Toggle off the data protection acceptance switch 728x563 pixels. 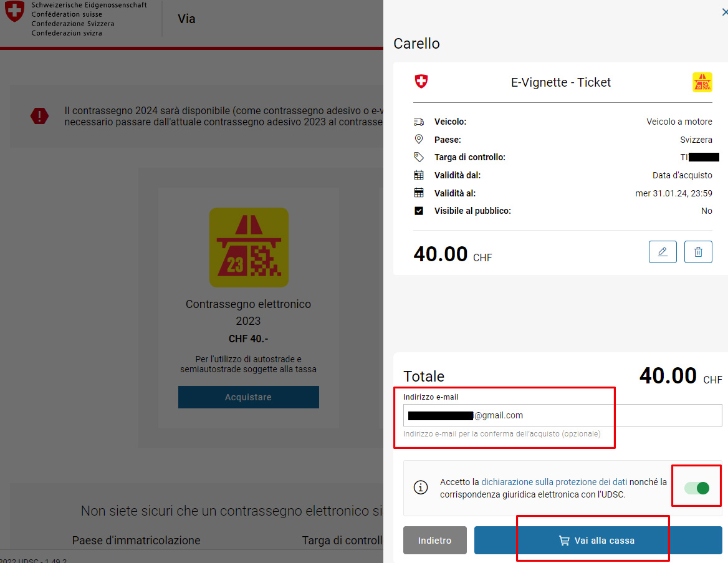tap(697, 488)
